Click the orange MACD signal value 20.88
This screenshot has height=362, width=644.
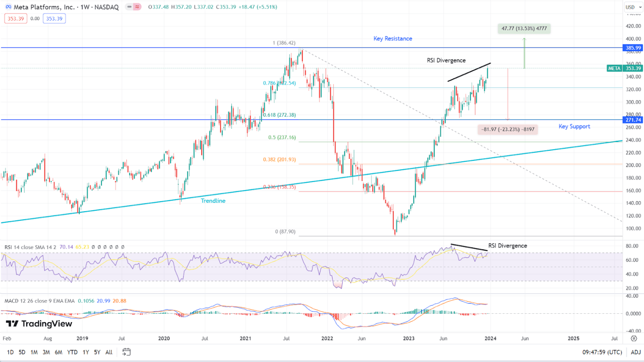[x=119, y=301]
